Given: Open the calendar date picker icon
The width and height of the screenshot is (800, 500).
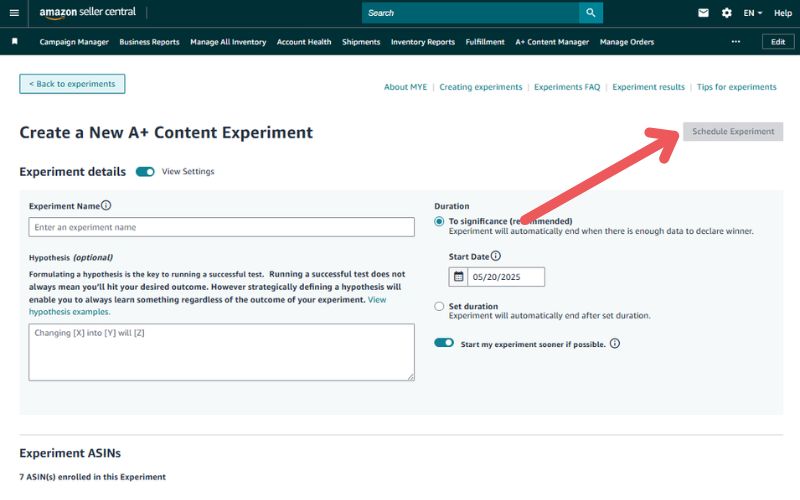Looking at the screenshot, I should (x=458, y=277).
